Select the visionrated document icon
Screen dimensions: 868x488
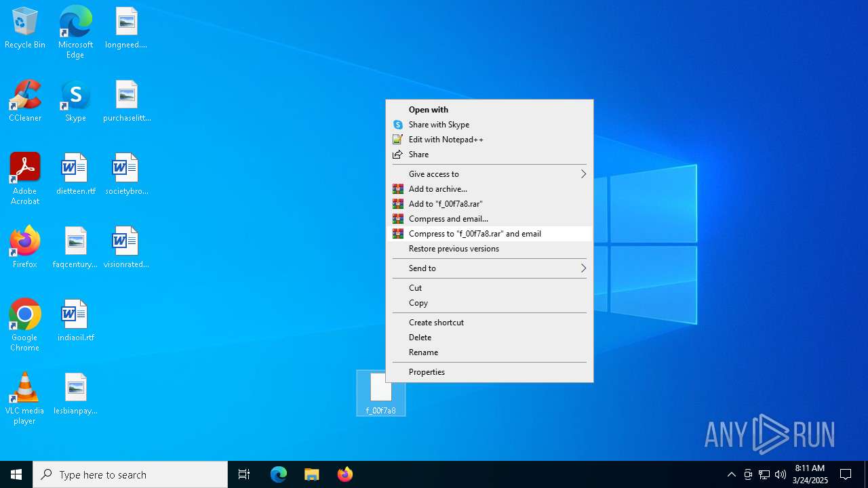coord(126,247)
